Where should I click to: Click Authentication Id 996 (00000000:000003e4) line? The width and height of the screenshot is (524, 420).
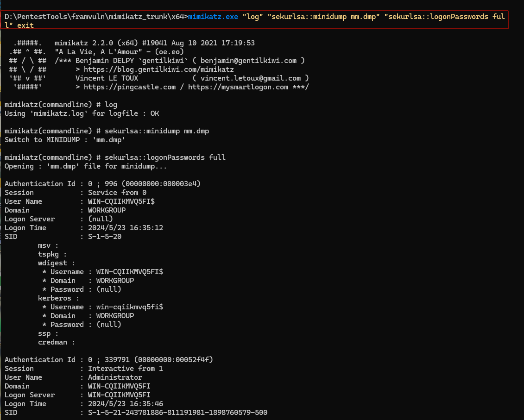click(x=102, y=184)
